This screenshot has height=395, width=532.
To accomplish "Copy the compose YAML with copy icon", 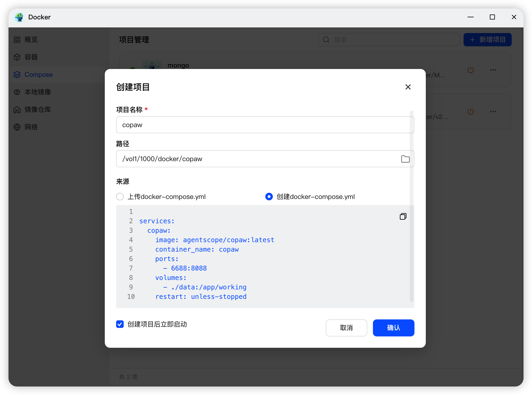I will (403, 216).
